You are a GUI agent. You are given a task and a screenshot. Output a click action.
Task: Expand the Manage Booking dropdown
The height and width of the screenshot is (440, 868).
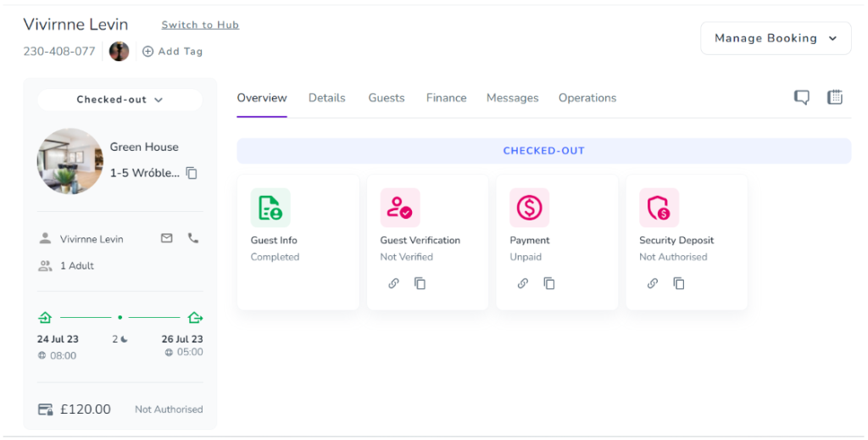point(775,38)
